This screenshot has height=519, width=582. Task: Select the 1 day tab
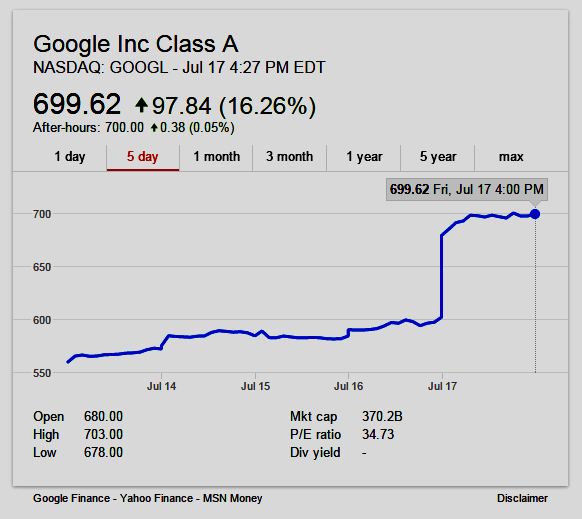click(x=70, y=157)
